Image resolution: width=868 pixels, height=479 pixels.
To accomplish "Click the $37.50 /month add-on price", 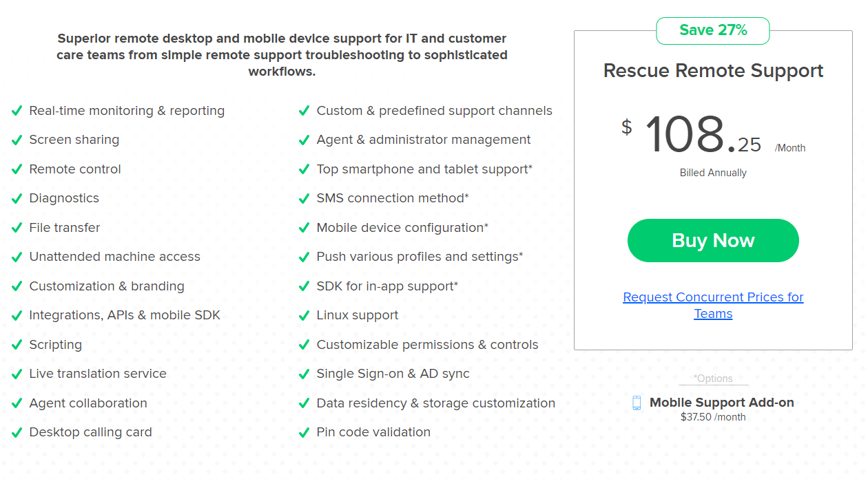I will click(x=713, y=417).
